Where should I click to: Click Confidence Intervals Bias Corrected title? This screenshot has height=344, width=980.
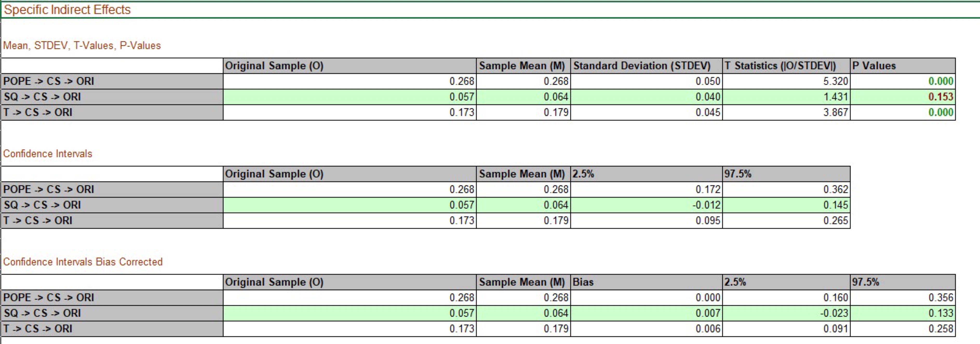coord(83,262)
